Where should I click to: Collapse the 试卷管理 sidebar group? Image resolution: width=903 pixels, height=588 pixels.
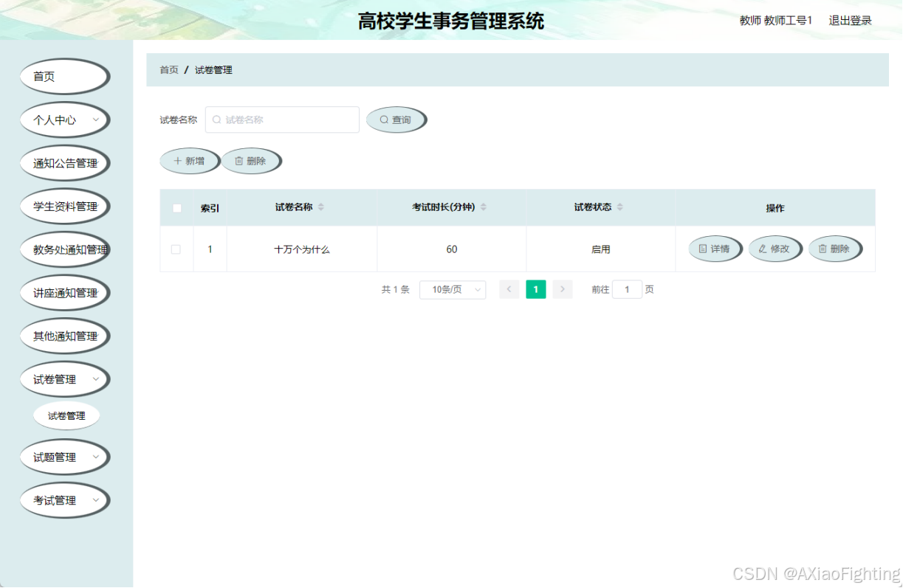tap(64, 379)
